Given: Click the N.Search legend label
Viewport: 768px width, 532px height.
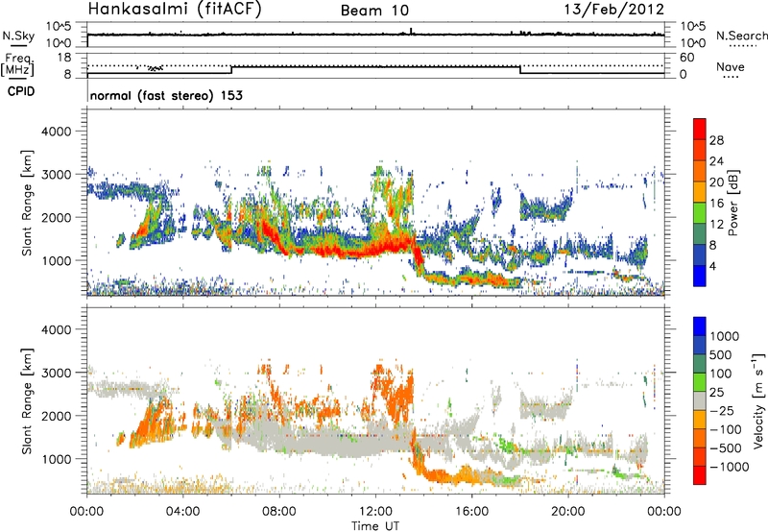Looking at the screenshot, I should click(742, 36).
